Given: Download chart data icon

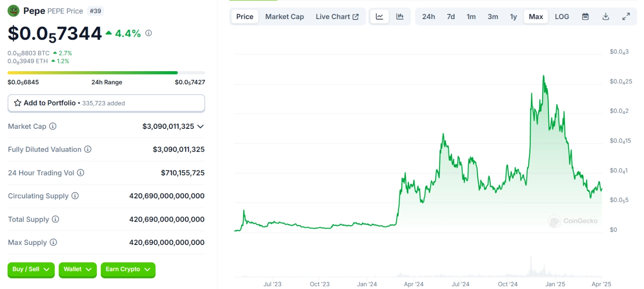Looking at the screenshot, I should 606,17.
